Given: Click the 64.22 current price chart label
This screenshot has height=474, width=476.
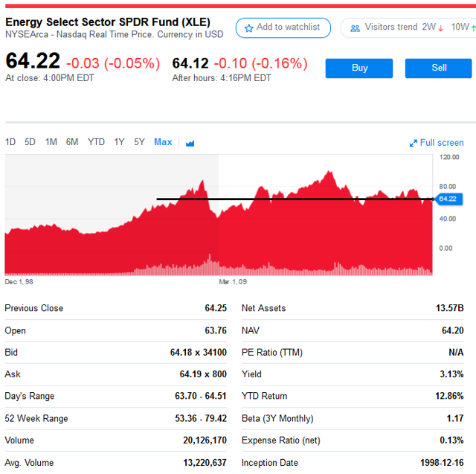Looking at the screenshot, I should pyautogui.click(x=448, y=199).
